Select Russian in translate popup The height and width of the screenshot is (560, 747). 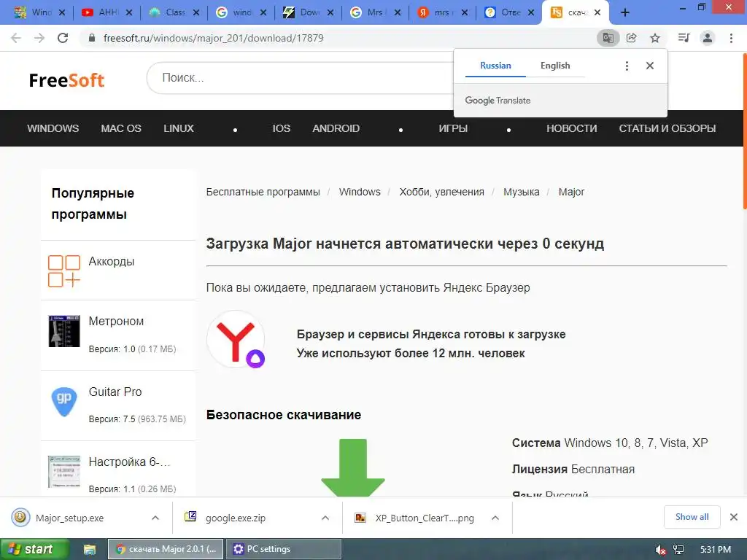tap(495, 66)
